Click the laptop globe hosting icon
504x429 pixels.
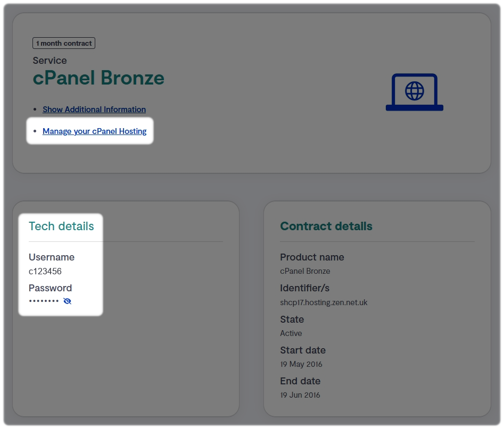tap(414, 92)
